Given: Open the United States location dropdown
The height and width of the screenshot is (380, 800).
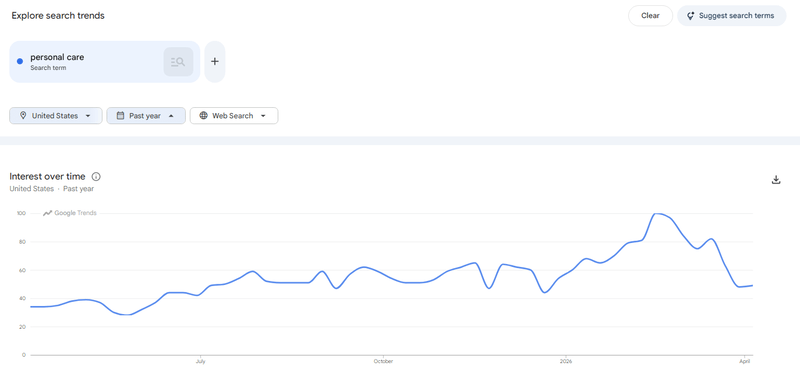Looking at the screenshot, I should [56, 116].
